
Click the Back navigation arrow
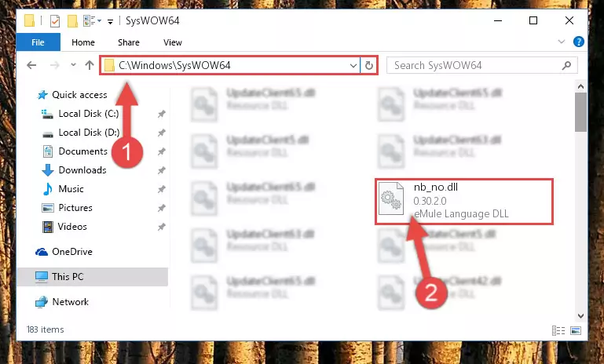31,65
